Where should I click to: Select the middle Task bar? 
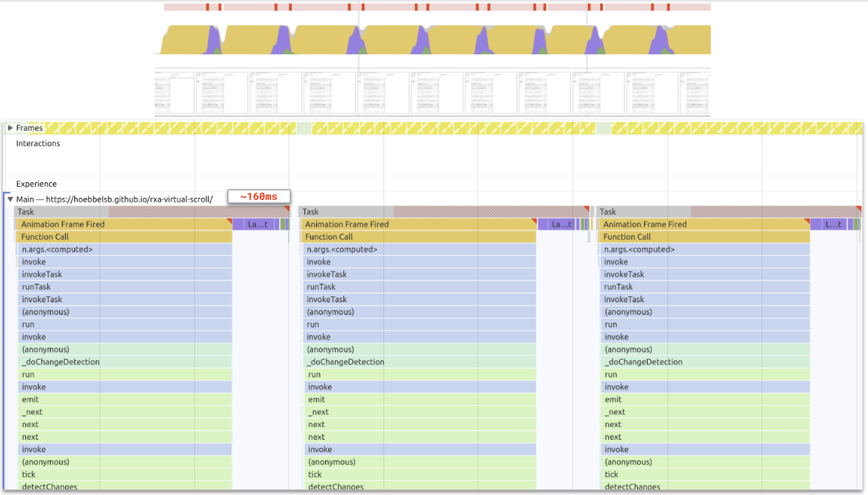[x=345, y=212]
